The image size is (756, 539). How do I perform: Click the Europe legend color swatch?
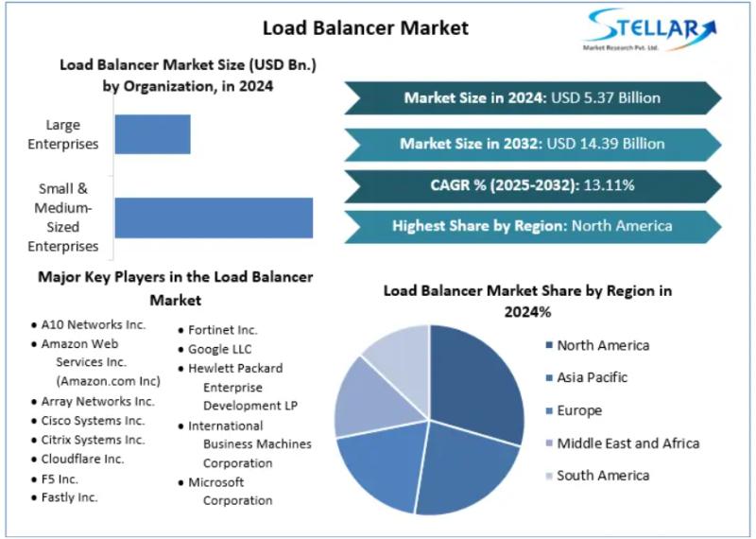pos(549,410)
